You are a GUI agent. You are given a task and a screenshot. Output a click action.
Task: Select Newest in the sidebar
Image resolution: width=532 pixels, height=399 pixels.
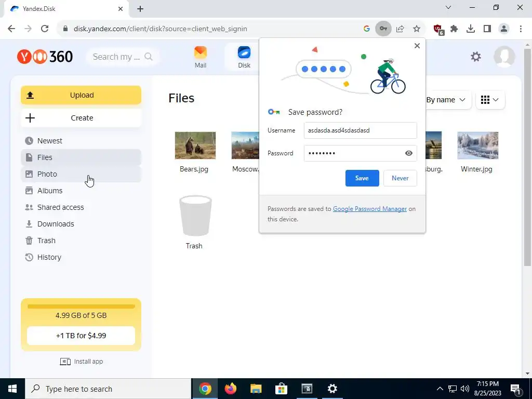coord(81,141)
